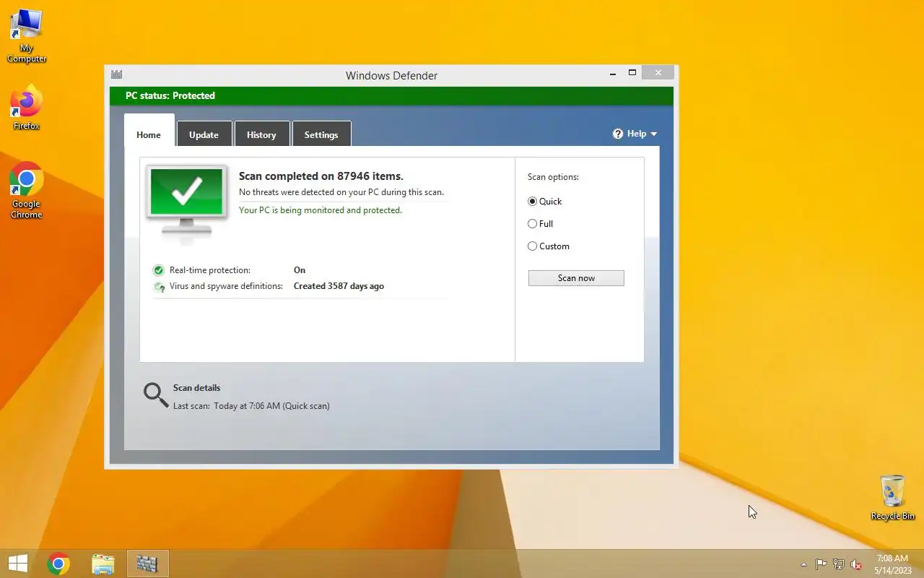Open Chrome from the taskbar
The image size is (924, 578).
click(x=58, y=564)
